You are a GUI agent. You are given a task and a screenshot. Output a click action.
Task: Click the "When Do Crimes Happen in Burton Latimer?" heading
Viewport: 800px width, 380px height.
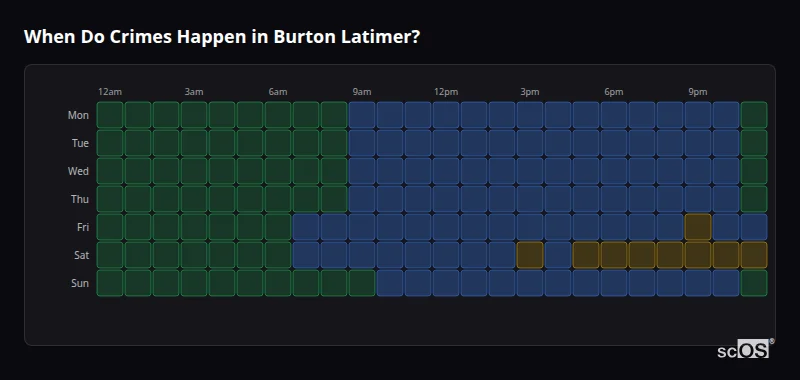tap(221, 37)
